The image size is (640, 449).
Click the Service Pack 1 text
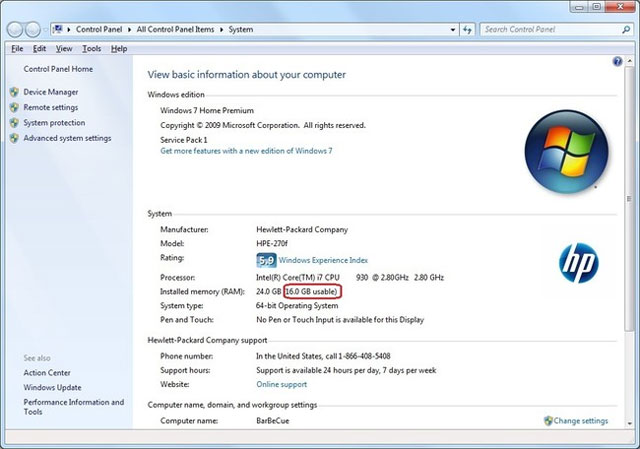pos(184,140)
